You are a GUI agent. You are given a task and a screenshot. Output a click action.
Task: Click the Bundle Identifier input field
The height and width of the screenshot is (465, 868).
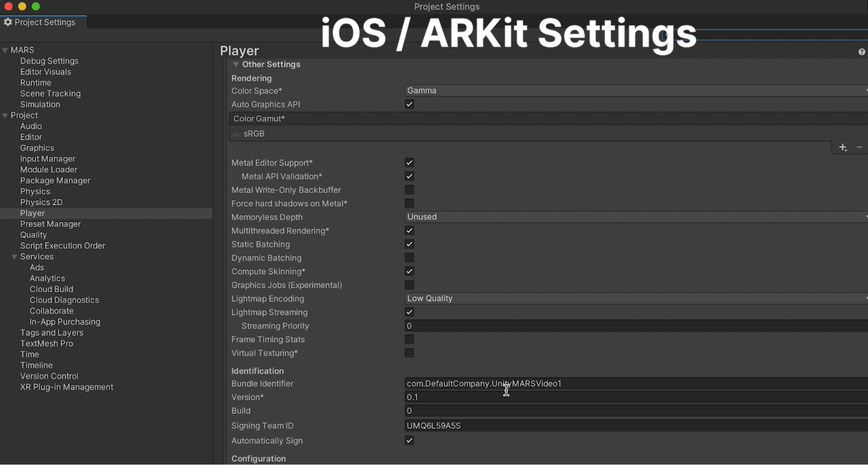pyautogui.click(x=636, y=383)
